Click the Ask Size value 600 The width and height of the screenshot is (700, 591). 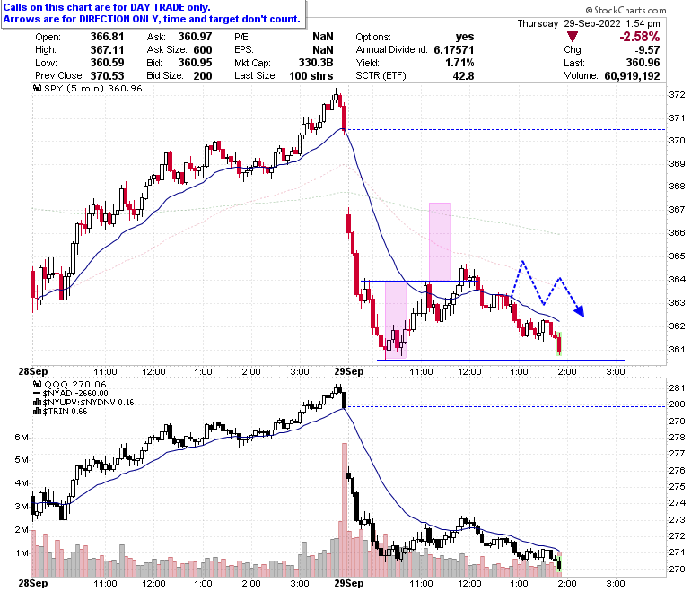pyautogui.click(x=203, y=49)
